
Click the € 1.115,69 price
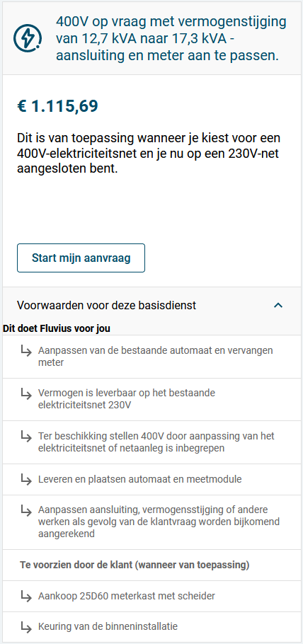tap(57, 106)
